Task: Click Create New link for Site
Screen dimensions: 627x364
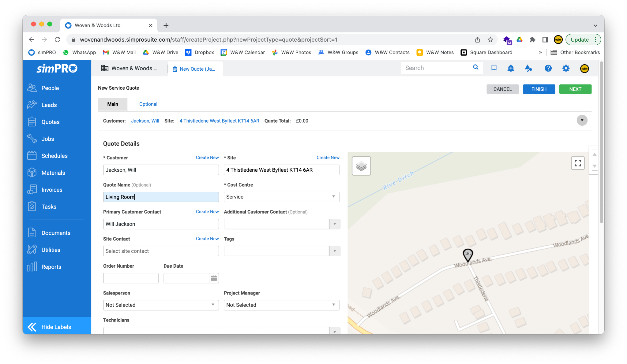Action: click(328, 158)
